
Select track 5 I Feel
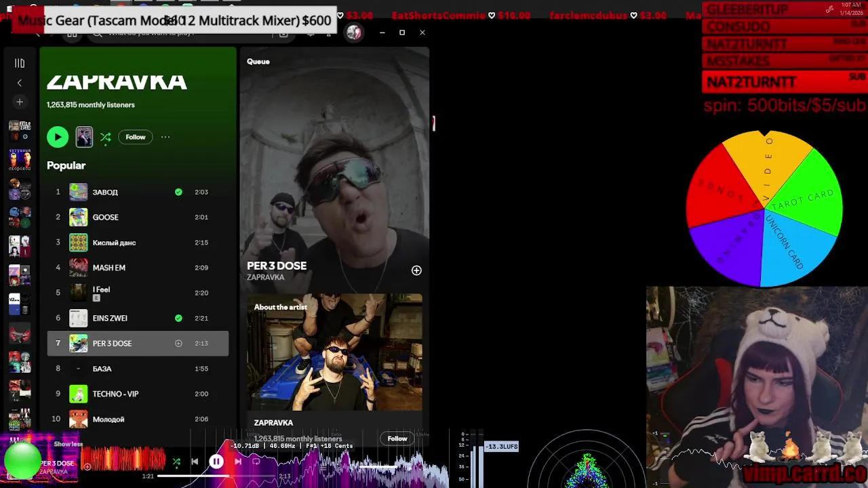tap(138, 293)
